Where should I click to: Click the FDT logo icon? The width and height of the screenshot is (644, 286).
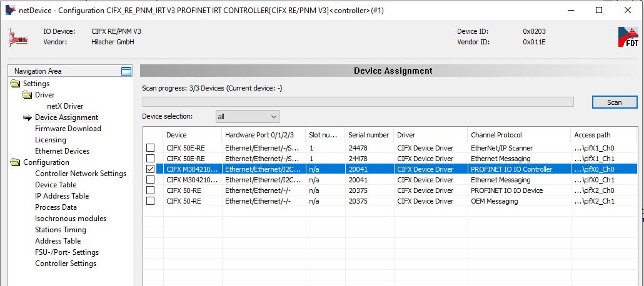pyautogui.click(x=628, y=37)
